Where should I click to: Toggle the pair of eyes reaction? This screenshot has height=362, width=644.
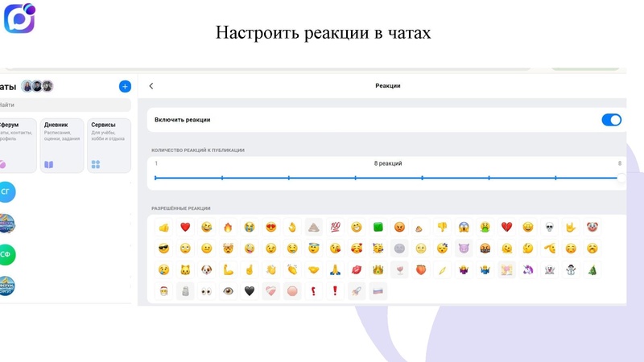click(x=207, y=291)
